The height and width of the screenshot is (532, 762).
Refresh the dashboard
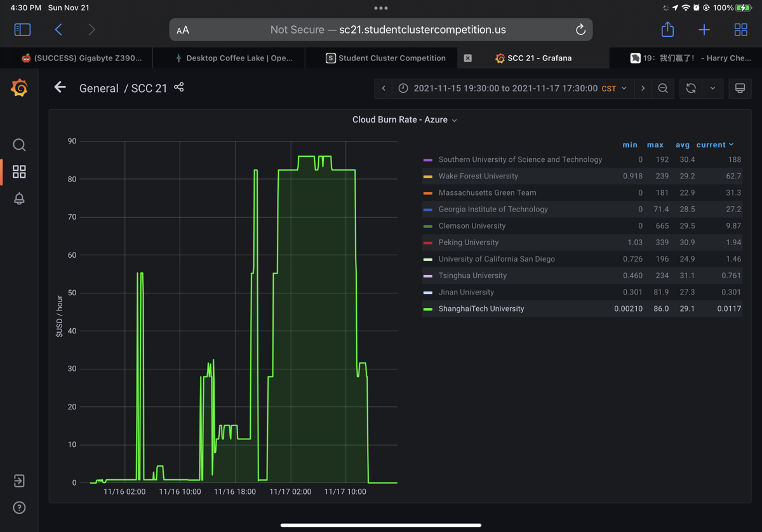691,88
